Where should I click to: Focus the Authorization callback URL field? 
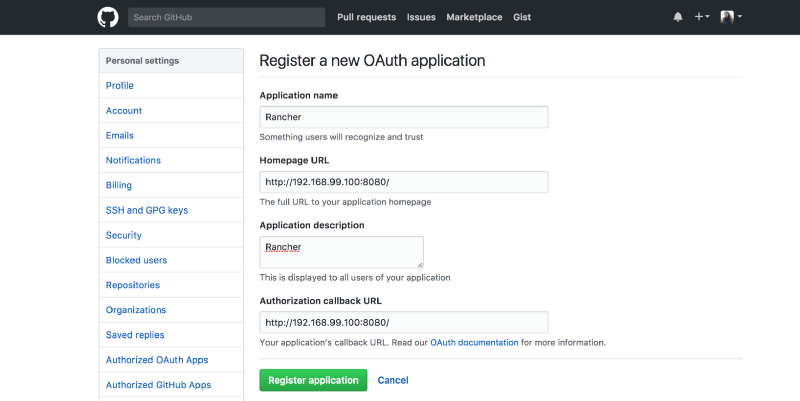pos(403,322)
